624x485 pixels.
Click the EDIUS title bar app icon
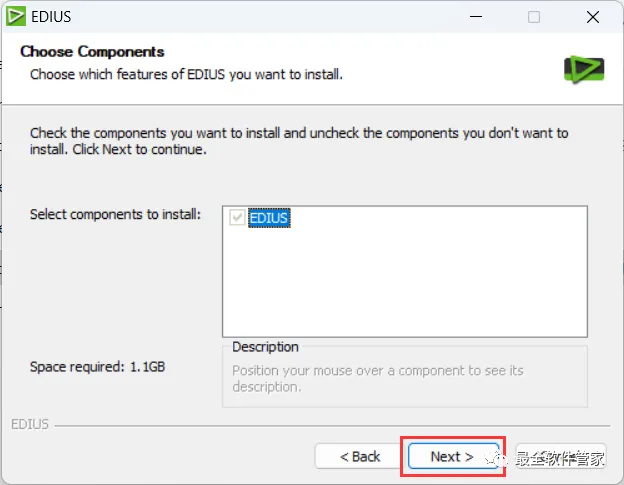click(16, 16)
